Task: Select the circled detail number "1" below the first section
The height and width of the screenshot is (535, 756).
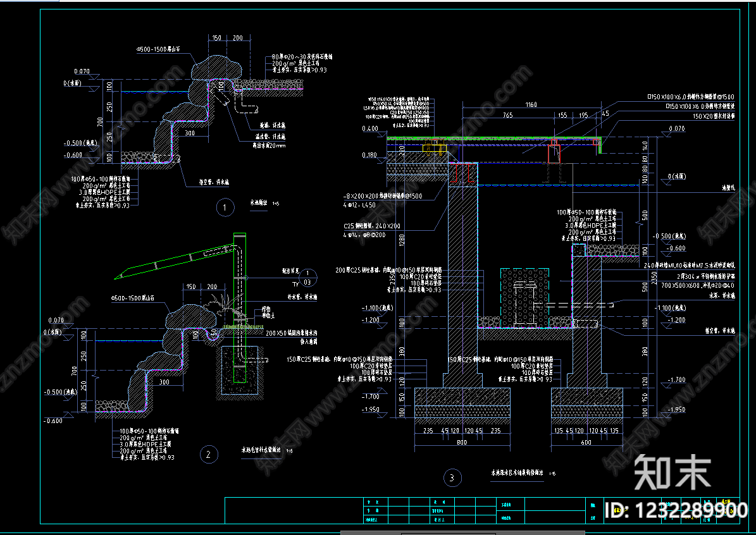Action: click(225, 207)
